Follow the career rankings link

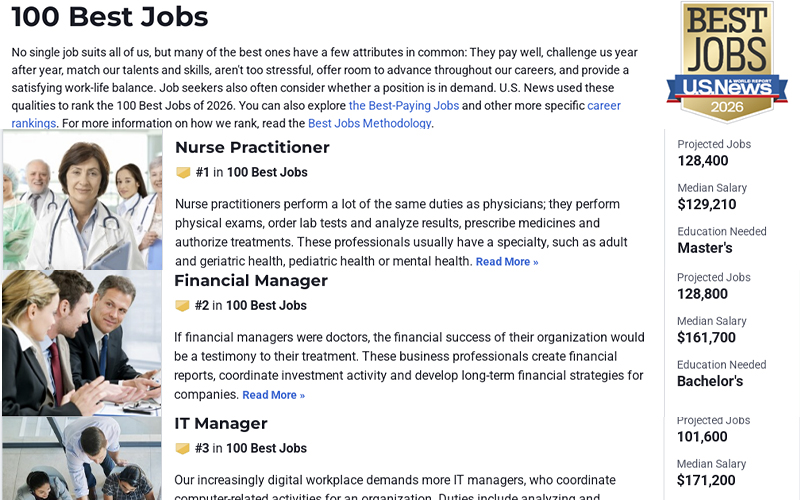tap(324, 114)
